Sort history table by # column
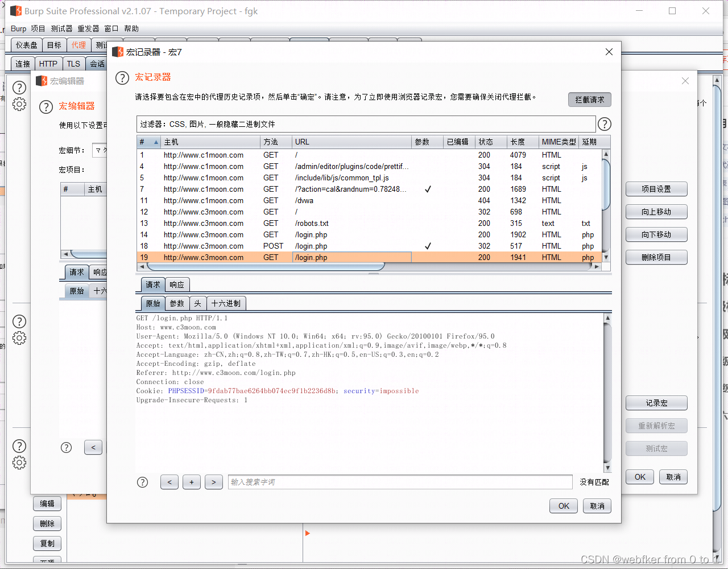 pyautogui.click(x=149, y=142)
